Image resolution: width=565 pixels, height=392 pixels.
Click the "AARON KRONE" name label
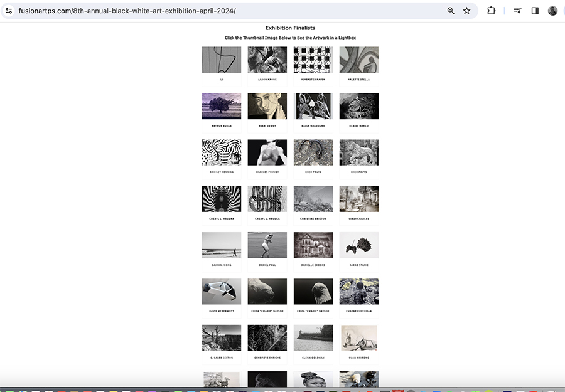[267, 80]
